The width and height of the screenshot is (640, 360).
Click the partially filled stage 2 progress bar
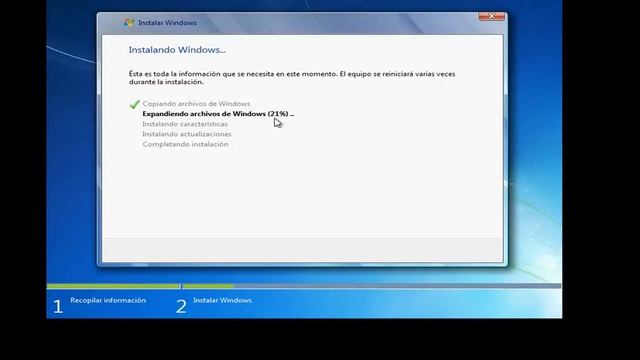(371, 286)
